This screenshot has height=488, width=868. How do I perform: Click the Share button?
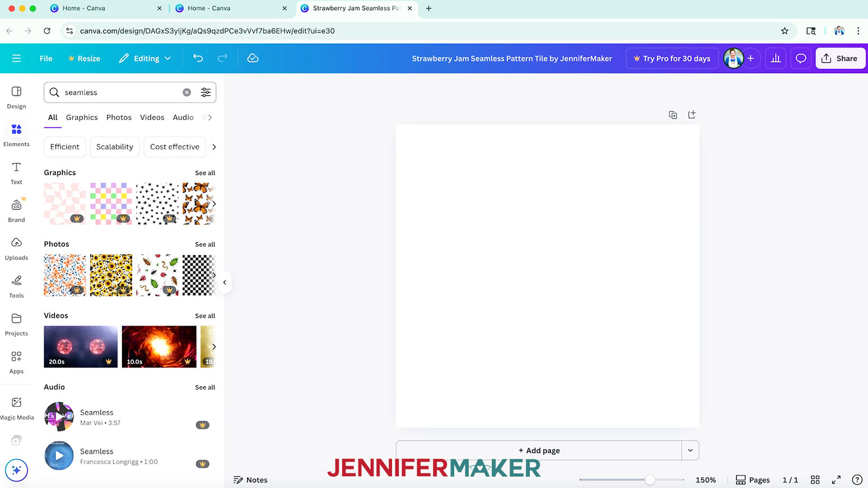pos(840,58)
